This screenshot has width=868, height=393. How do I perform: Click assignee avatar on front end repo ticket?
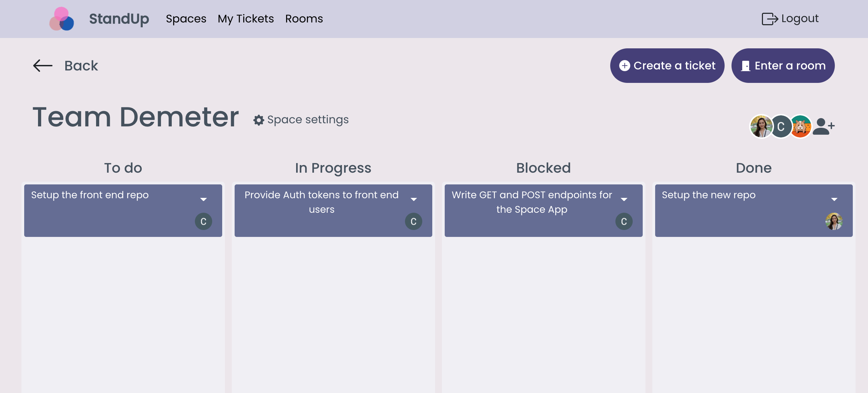click(x=203, y=221)
